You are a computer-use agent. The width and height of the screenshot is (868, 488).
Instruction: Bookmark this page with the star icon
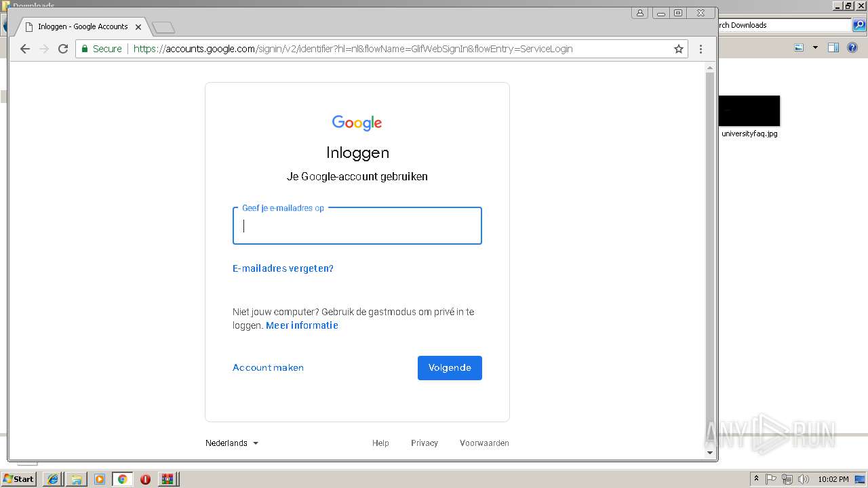tap(678, 49)
